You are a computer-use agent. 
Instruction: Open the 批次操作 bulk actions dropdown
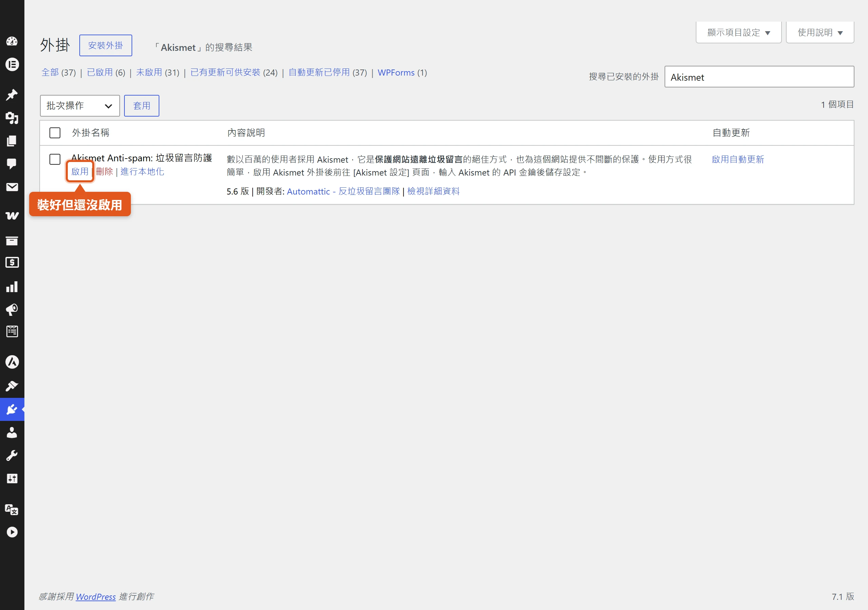pyautogui.click(x=80, y=106)
